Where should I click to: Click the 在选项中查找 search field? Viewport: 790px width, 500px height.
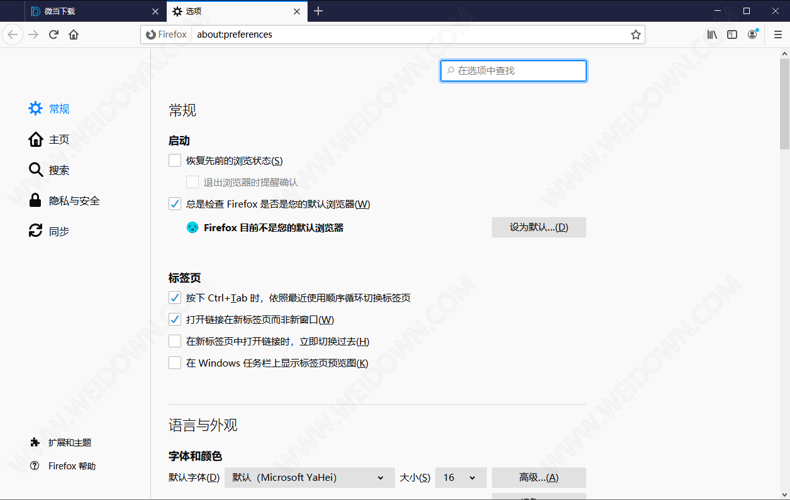[513, 71]
